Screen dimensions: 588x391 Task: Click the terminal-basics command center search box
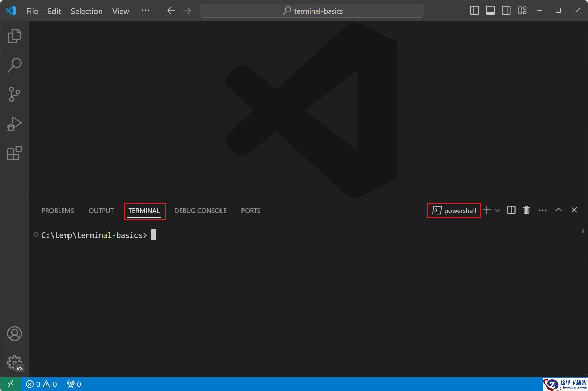click(x=312, y=11)
